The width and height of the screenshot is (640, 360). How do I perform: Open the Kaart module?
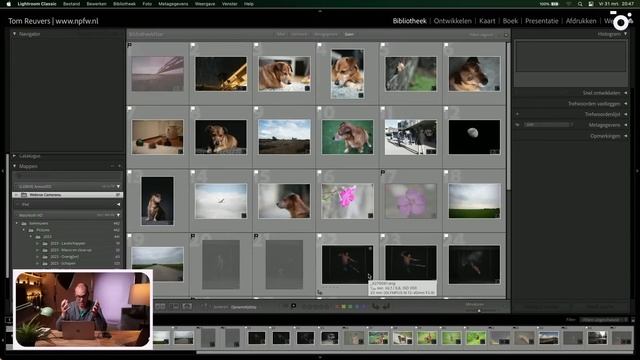click(487, 21)
